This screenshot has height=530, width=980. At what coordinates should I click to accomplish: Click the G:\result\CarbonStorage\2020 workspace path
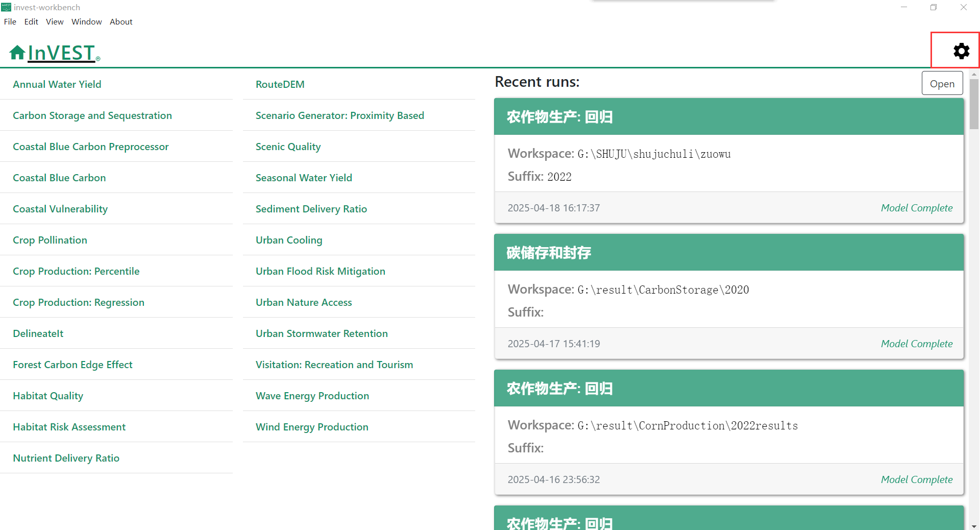(x=663, y=290)
